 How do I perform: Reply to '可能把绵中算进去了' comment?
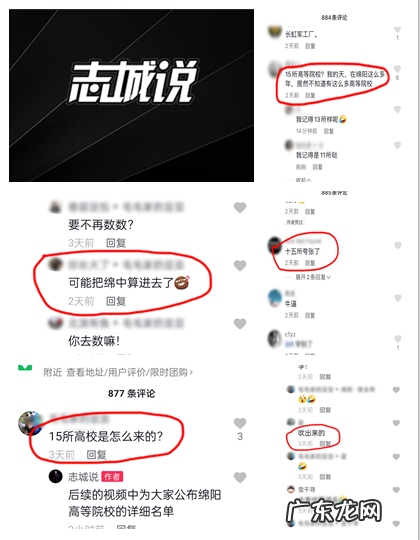[x=116, y=301]
